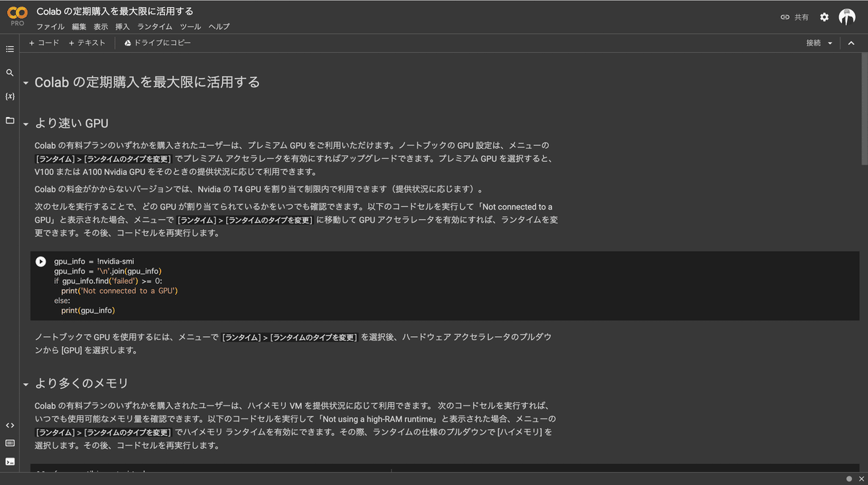868x485 pixels.
Task: Click the print('Not connected to a GPU') line
Action: (119, 291)
